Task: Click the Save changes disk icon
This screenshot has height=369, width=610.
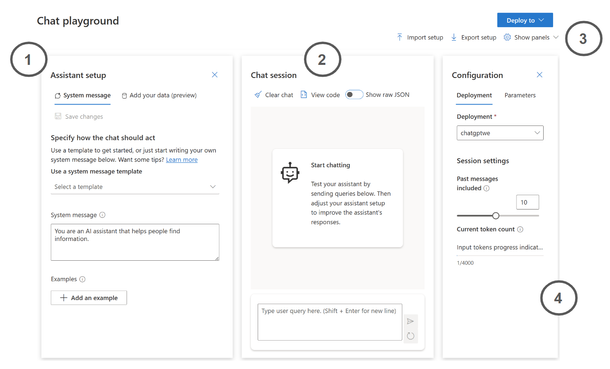Action: (58, 116)
